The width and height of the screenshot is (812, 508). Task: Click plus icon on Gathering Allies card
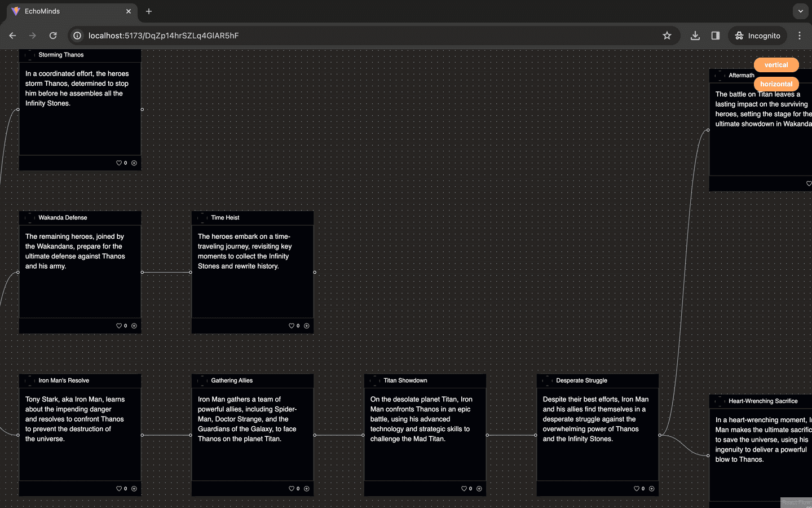[307, 489]
